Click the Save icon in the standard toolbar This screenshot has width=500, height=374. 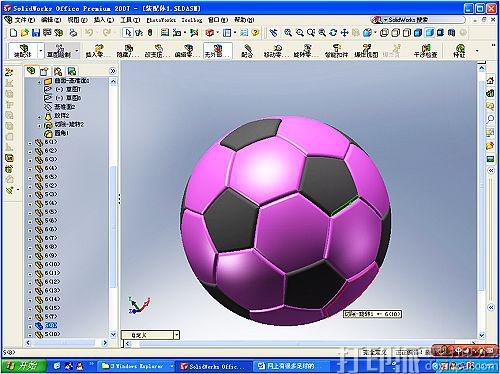click(x=36, y=33)
